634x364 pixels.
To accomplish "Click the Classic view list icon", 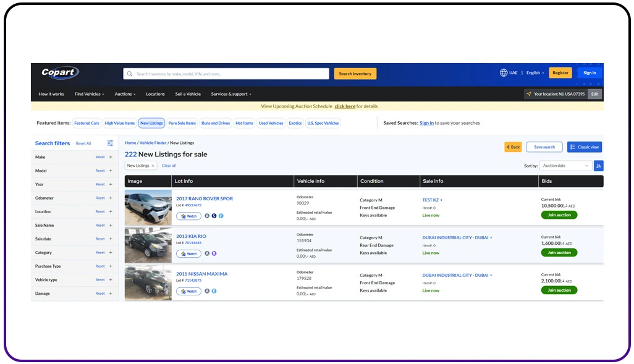I will point(573,146).
